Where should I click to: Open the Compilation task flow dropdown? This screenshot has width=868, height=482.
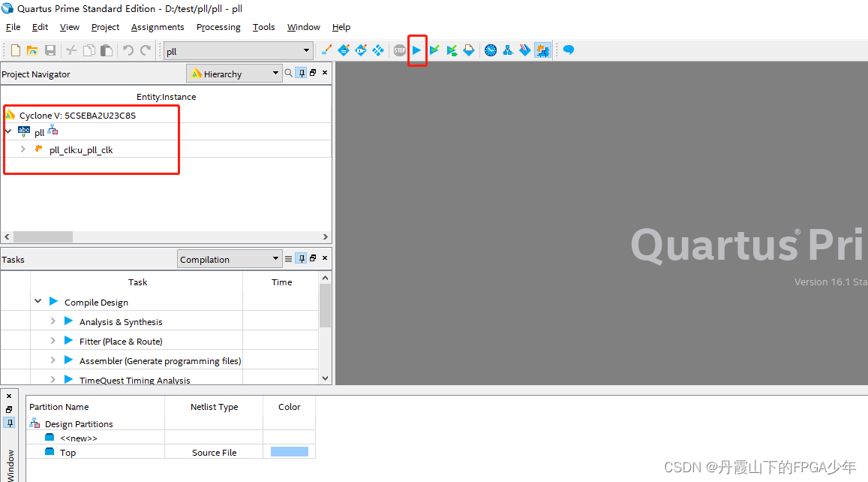[275, 259]
